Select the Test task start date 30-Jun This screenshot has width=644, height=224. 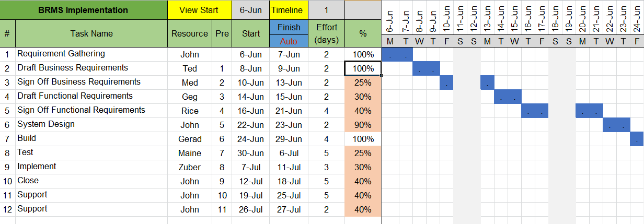click(x=251, y=153)
